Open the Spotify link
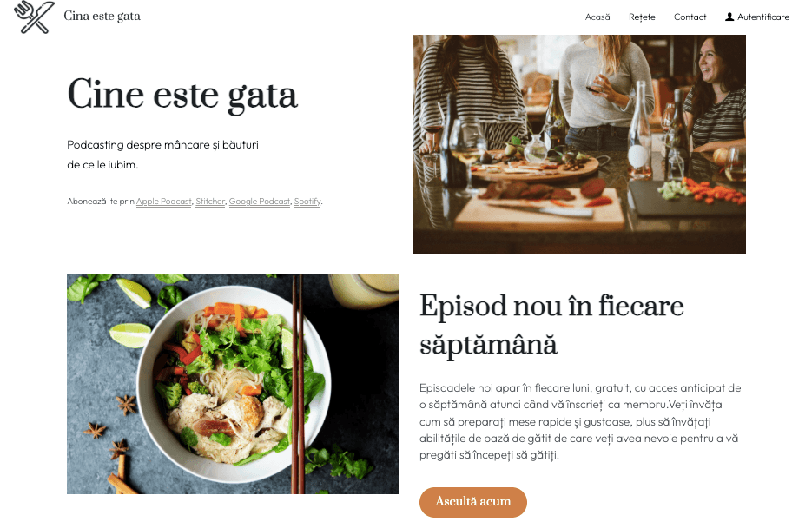This screenshot has width=812, height=522. click(307, 202)
